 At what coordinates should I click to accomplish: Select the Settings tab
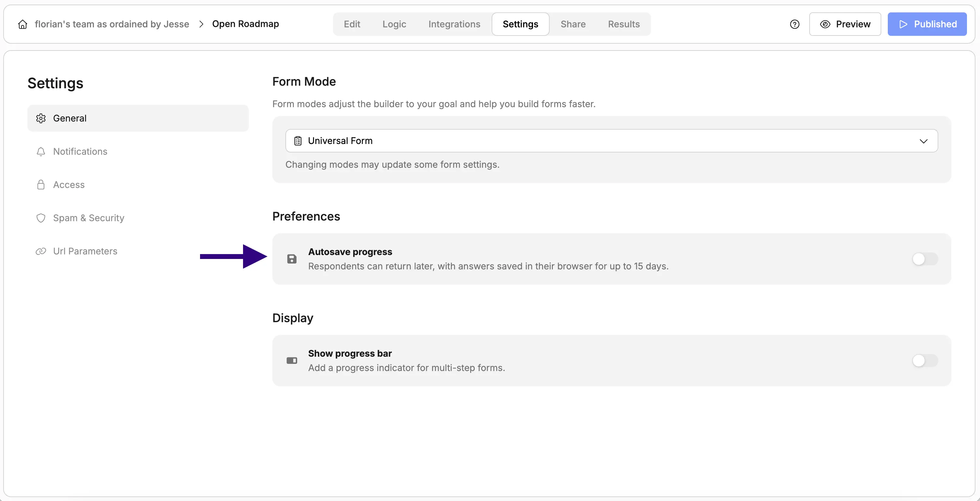coord(520,24)
